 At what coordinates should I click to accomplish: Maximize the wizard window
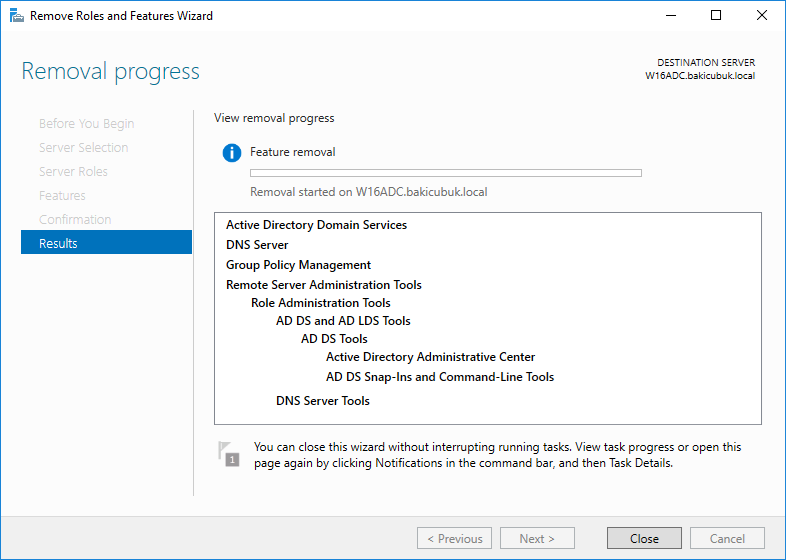coord(716,16)
